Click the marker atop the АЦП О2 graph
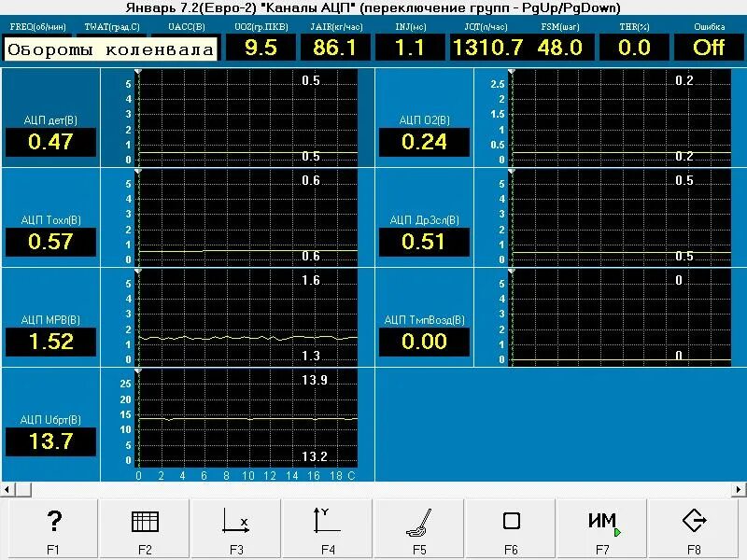This screenshot has height=560, width=747. (x=512, y=72)
